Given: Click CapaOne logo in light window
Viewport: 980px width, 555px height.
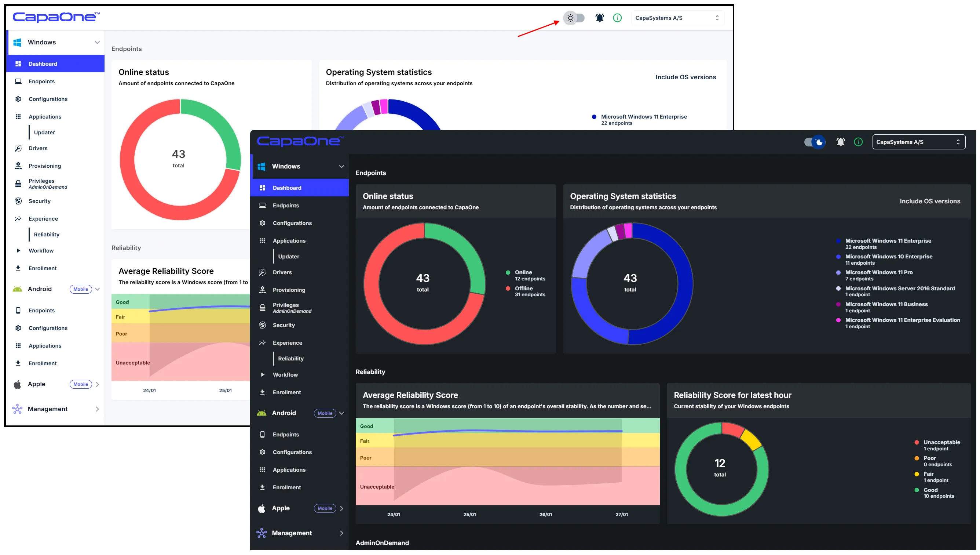Looking at the screenshot, I should click(56, 17).
